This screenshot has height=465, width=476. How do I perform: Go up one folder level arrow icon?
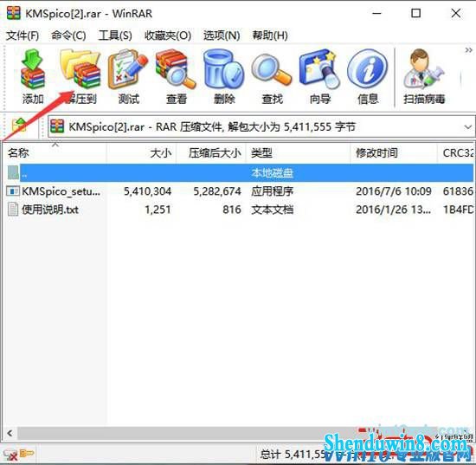[x=19, y=126]
